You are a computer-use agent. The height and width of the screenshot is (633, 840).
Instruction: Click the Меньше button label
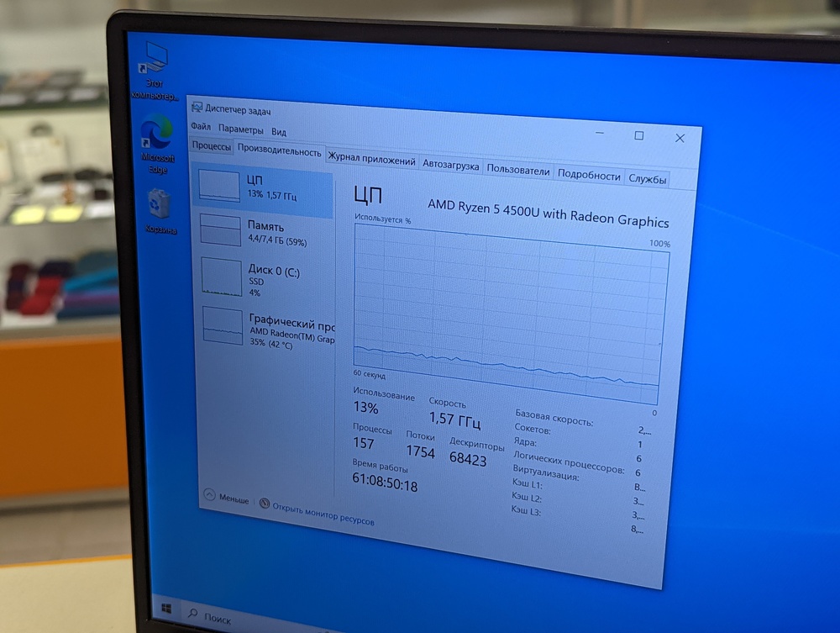234,498
